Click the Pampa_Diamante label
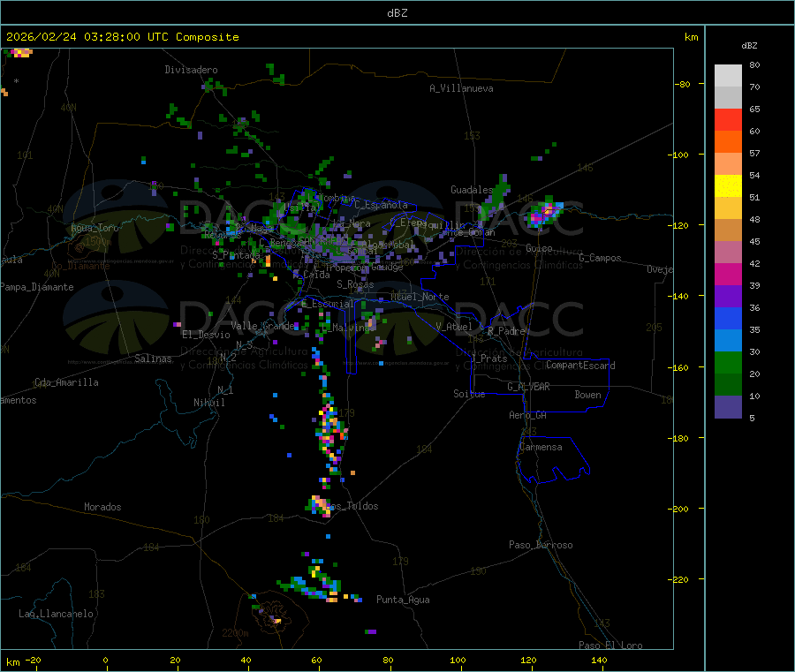795x672 pixels. (x=37, y=287)
